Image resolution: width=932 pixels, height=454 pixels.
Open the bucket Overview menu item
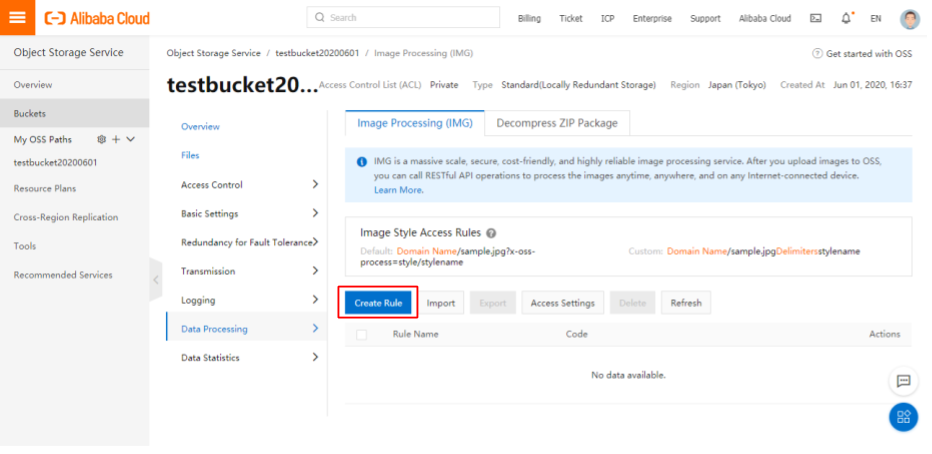[x=200, y=127]
